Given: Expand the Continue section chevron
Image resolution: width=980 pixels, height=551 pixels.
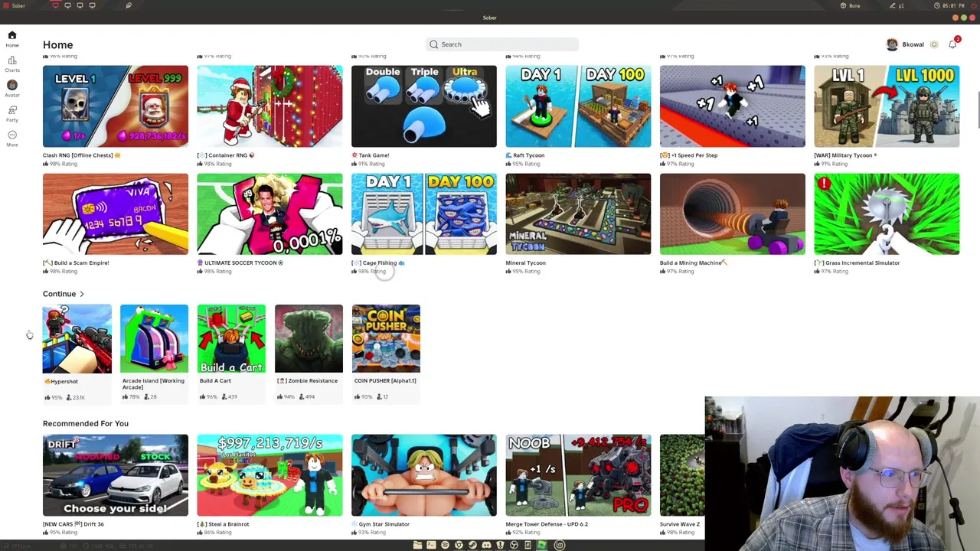Looking at the screenshot, I should click(x=82, y=294).
